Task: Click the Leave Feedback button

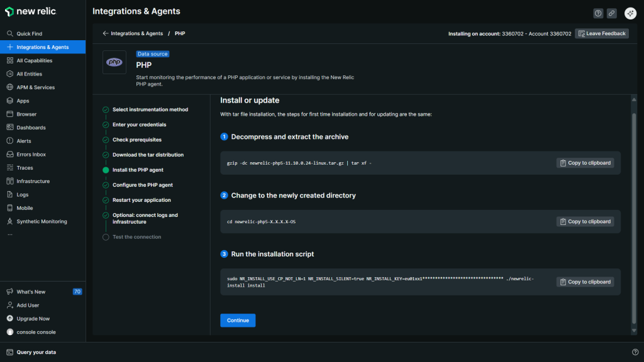Action: [x=601, y=33]
